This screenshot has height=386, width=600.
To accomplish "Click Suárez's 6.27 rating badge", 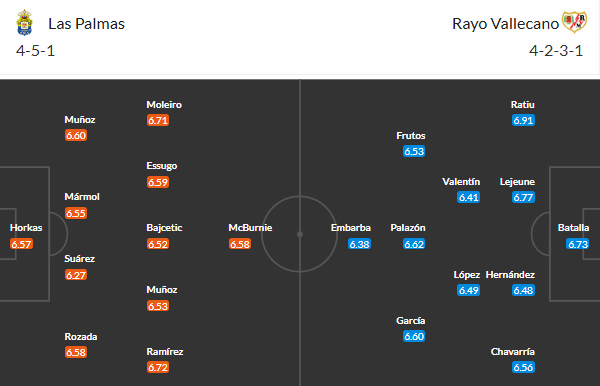I will tap(76, 275).
